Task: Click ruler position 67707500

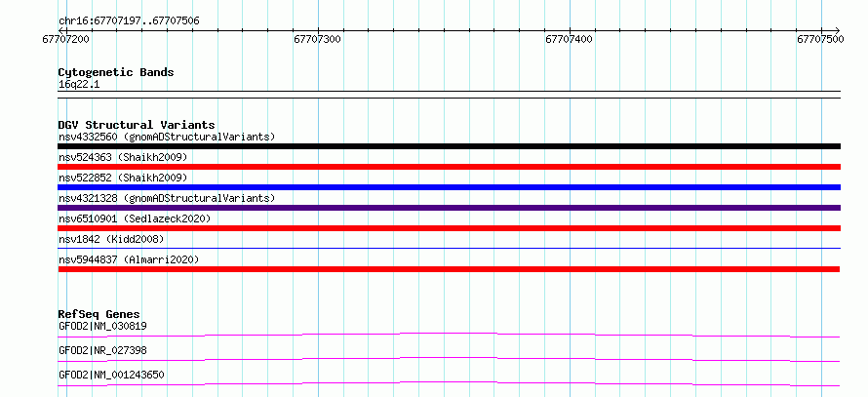Action: click(x=821, y=39)
